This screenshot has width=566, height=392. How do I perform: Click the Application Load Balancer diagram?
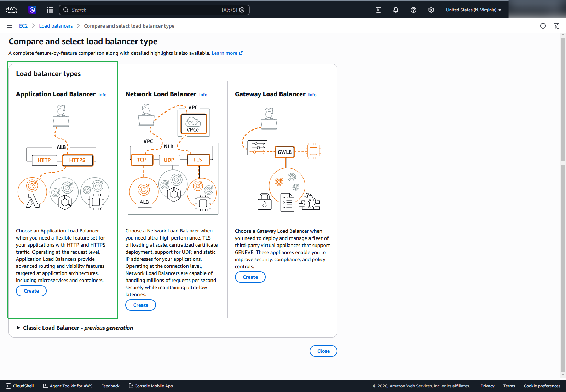pyautogui.click(x=63, y=157)
